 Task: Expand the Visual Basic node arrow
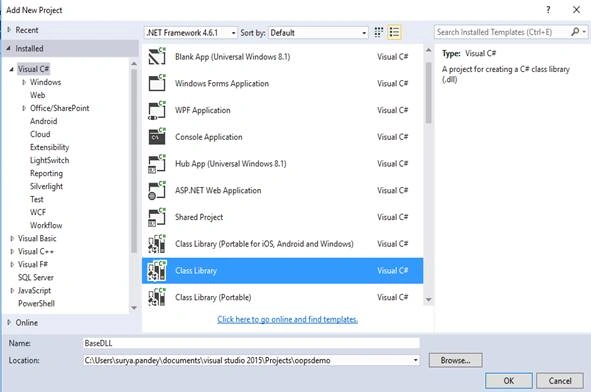click(x=12, y=238)
